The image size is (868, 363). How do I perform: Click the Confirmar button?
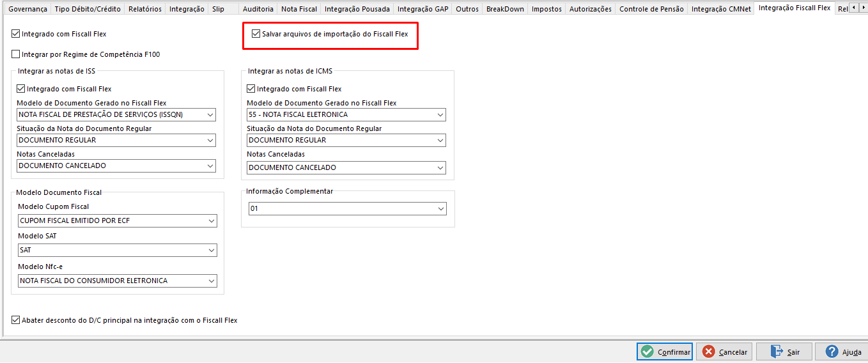[665, 351]
